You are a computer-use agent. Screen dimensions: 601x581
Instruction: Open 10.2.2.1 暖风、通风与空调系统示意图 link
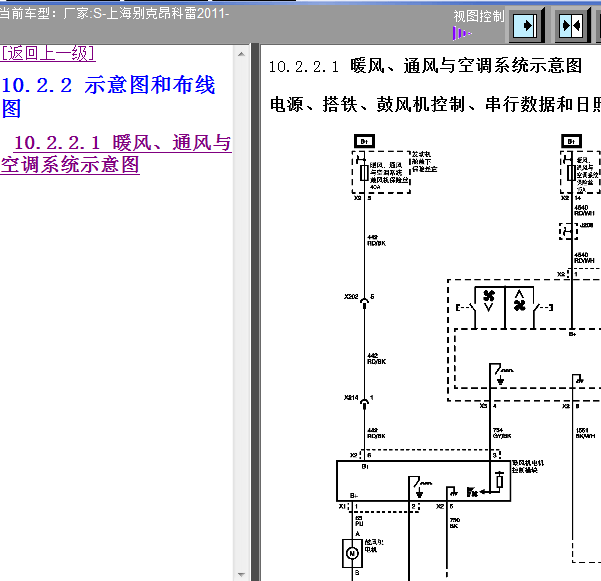coord(116,154)
